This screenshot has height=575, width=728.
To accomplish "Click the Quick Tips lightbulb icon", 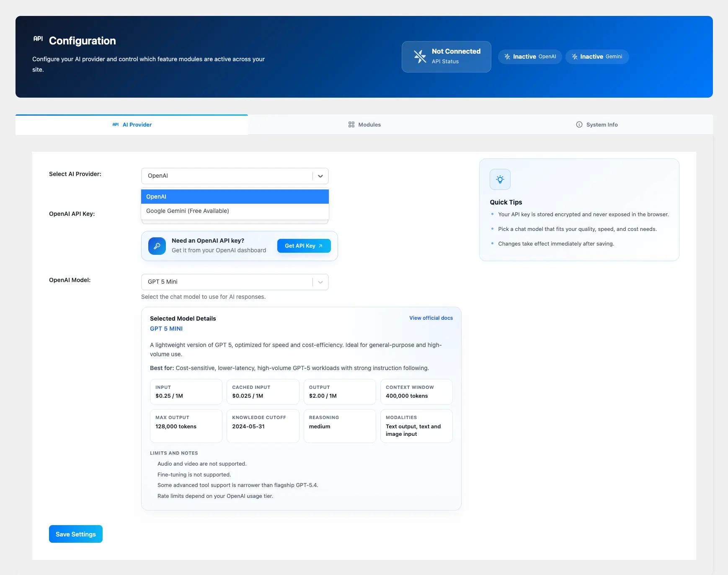I will pyautogui.click(x=500, y=179).
